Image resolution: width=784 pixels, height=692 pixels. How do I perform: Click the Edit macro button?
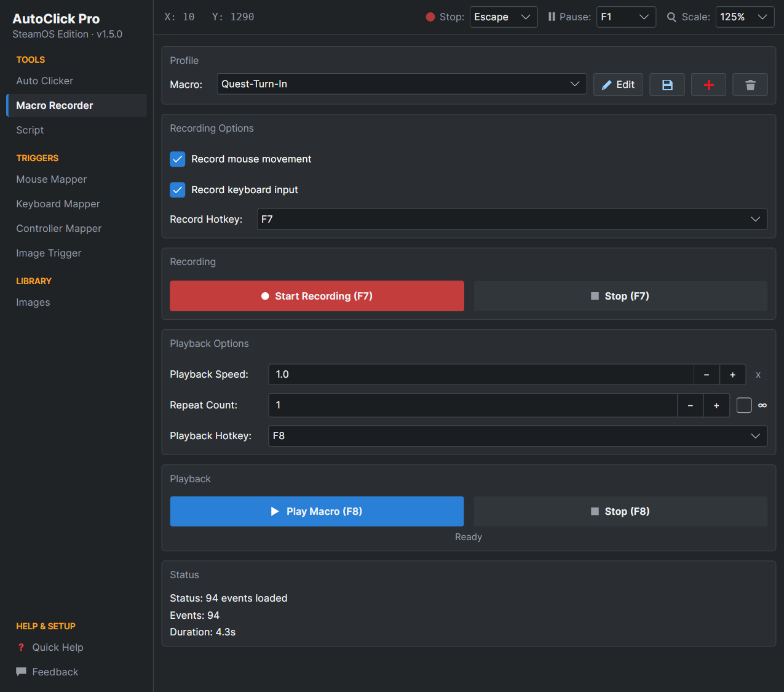(x=618, y=85)
